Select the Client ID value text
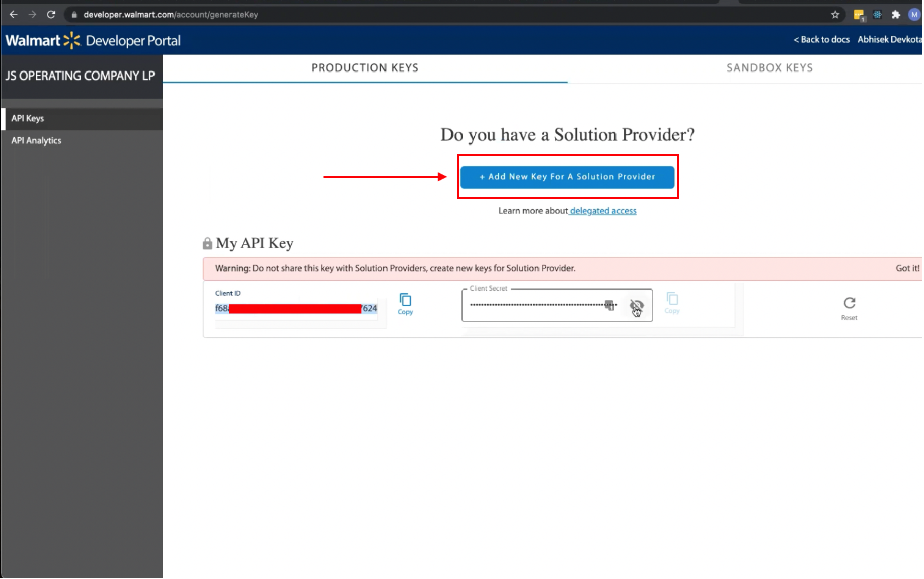This screenshot has height=579, width=924. coord(296,309)
